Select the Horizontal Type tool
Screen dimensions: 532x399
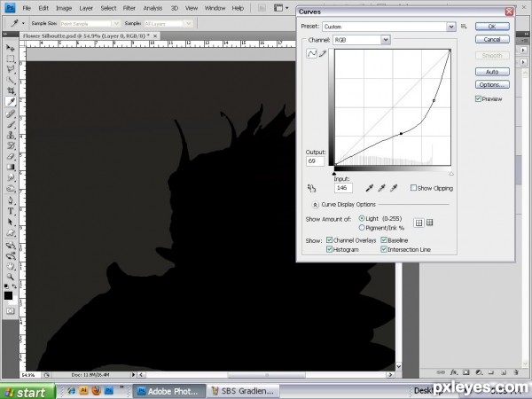click(x=11, y=211)
